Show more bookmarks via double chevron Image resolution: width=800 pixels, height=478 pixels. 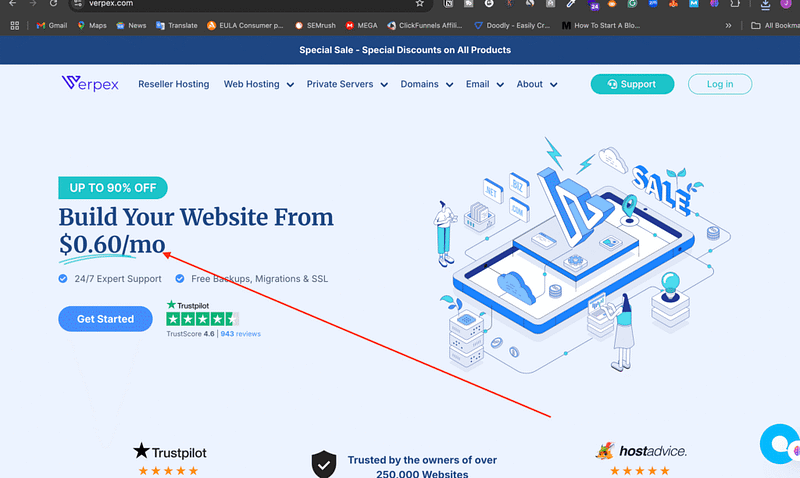(x=728, y=26)
